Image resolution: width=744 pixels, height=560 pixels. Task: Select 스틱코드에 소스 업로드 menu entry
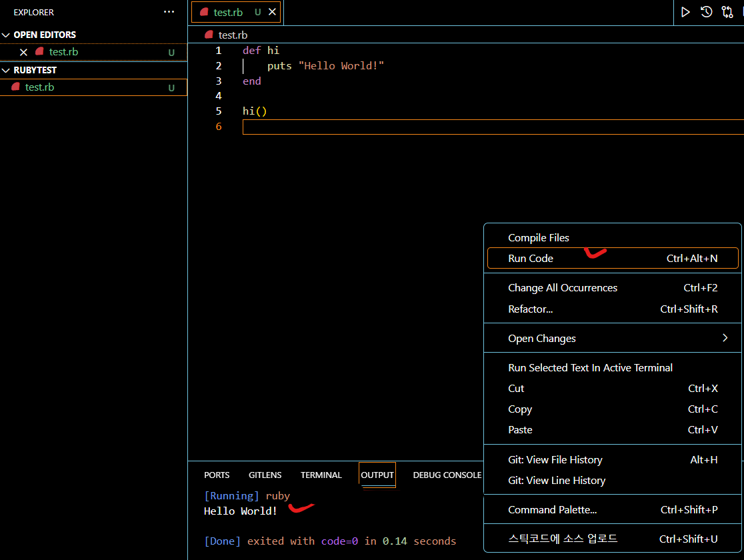tap(612, 539)
